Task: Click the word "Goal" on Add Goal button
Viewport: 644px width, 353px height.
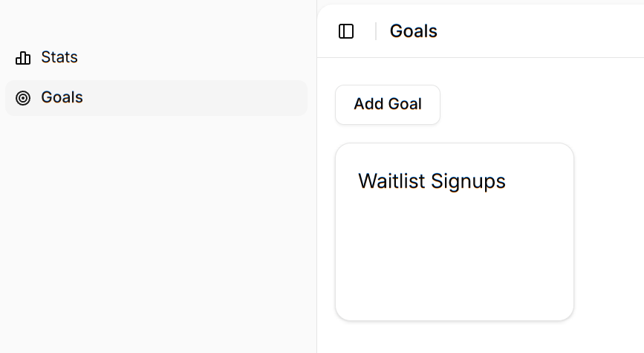Action: click(406, 105)
